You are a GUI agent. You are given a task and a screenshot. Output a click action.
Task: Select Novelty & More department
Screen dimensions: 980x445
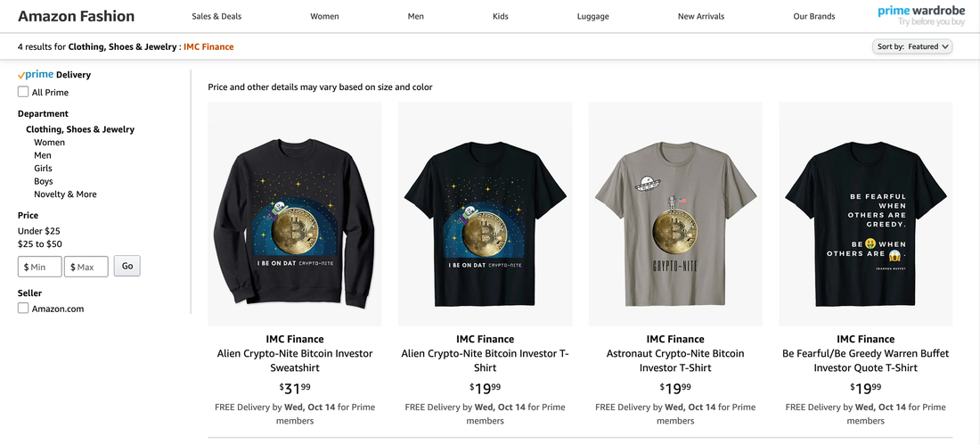[x=65, y=194]
